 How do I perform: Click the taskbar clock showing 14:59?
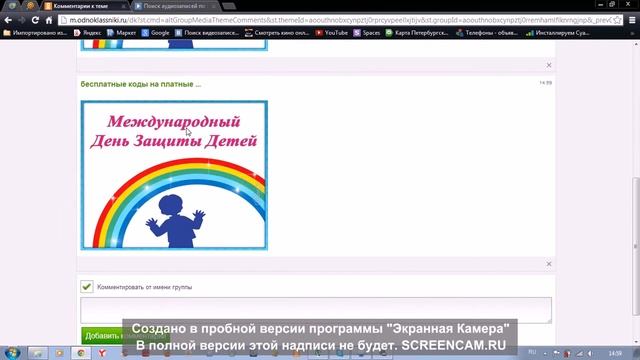click(x=615, y=353)
